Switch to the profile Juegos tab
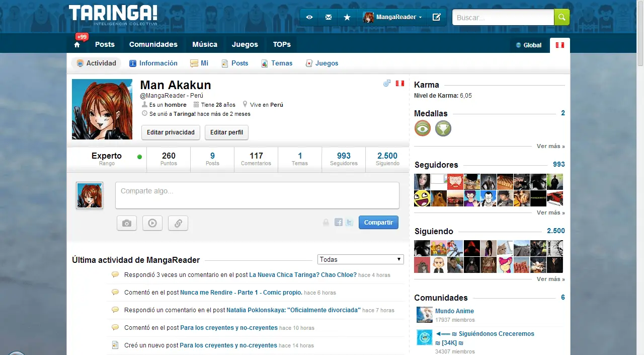Viewport: 644px width, 355px height. tap(322, 63)
